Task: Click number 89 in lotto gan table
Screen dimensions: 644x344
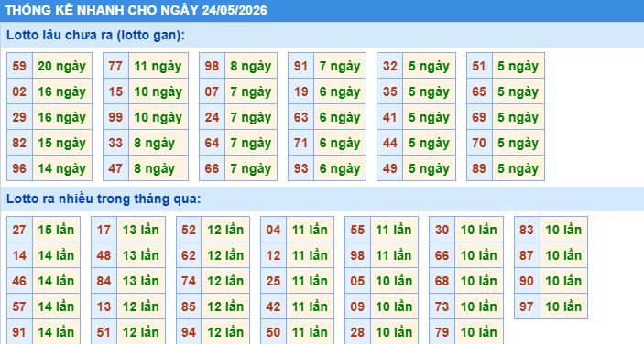Action: [479, 168]
